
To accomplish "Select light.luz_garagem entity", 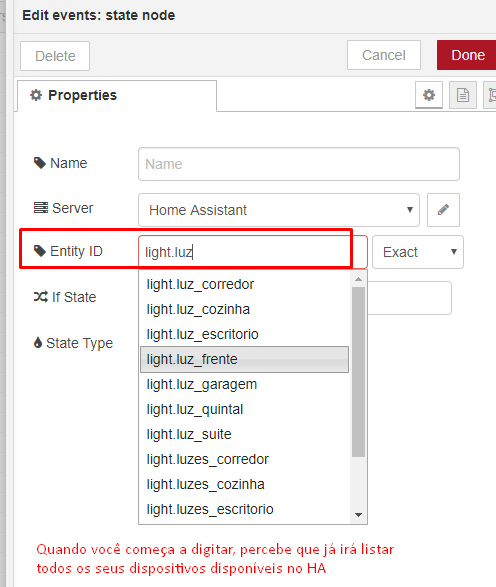I will (244, 384).
